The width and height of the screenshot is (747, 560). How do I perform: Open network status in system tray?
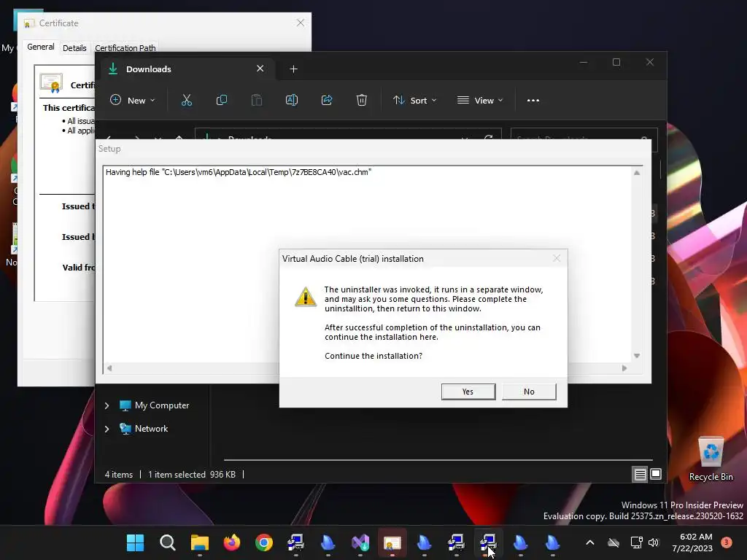click(x=636, y=542)
